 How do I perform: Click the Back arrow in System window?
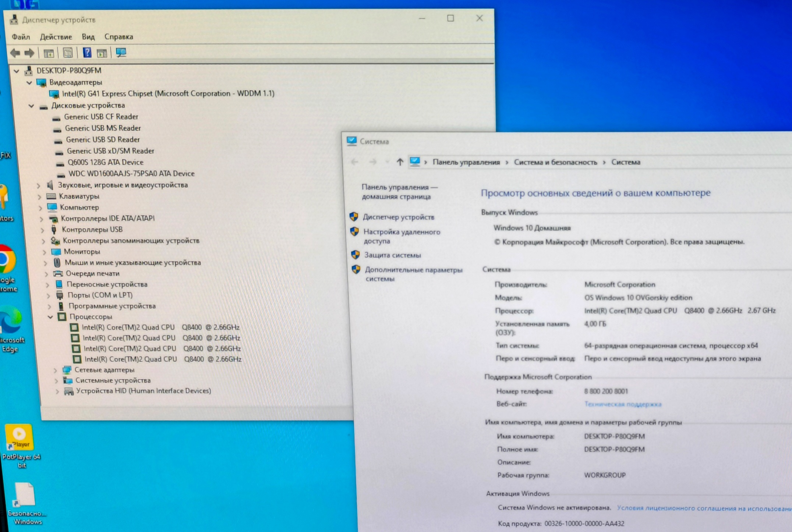[x=354, y=162]
